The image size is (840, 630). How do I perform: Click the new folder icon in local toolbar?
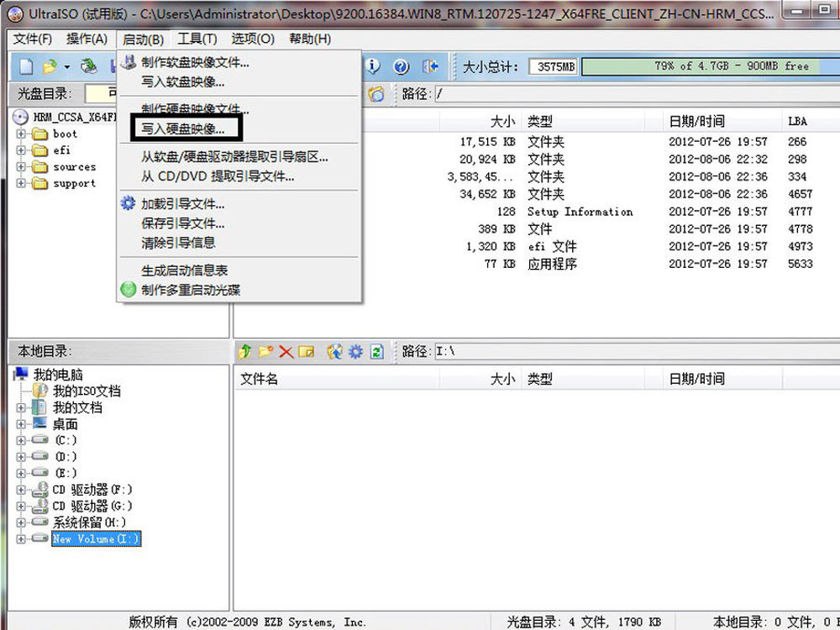[265, 351]
